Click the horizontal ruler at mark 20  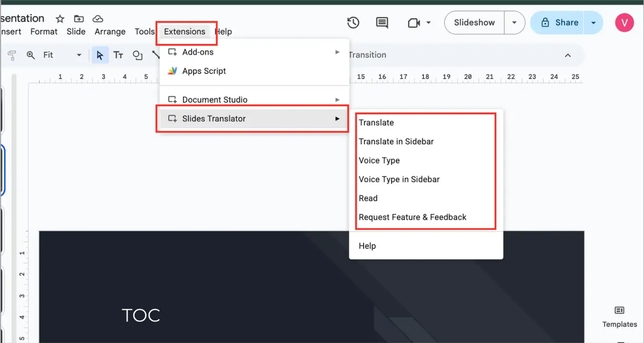[x=468, y=77]
